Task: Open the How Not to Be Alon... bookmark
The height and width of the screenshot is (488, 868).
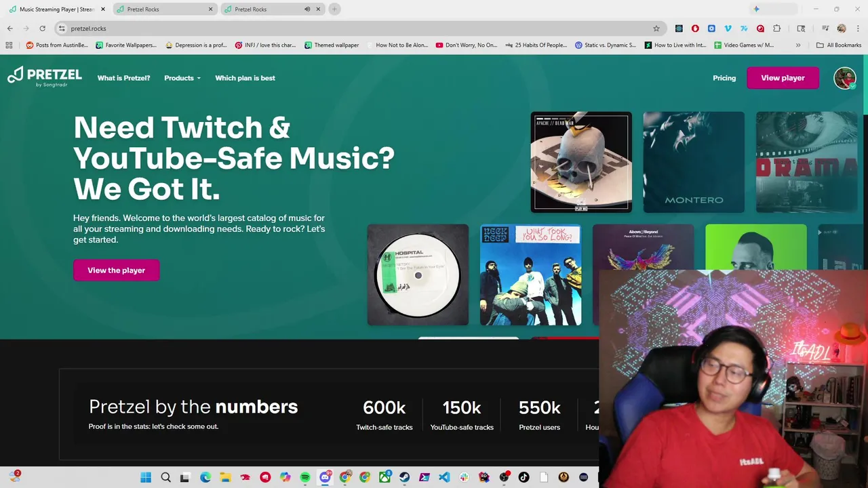Action: click(397, 45)
